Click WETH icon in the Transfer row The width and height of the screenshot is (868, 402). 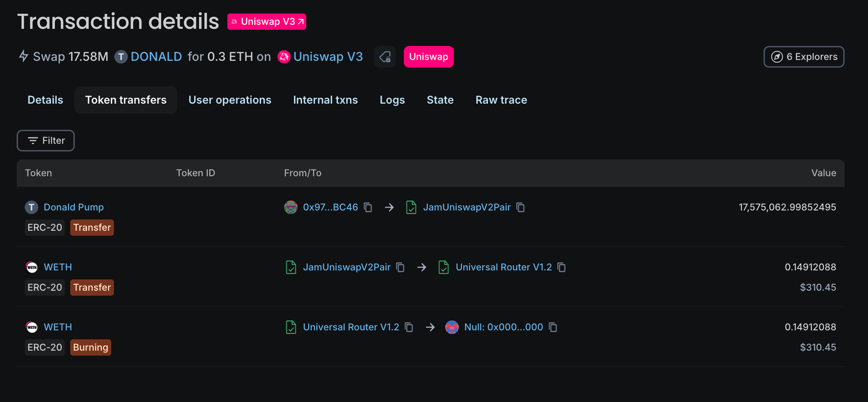(32, 267)
